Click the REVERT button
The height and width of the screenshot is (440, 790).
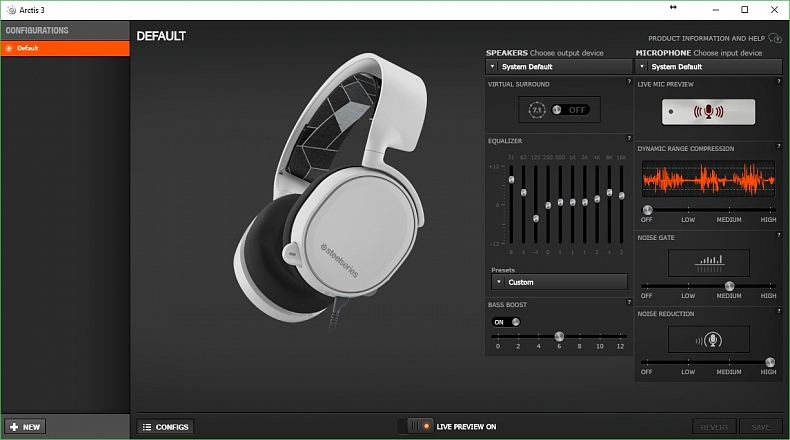714,427
